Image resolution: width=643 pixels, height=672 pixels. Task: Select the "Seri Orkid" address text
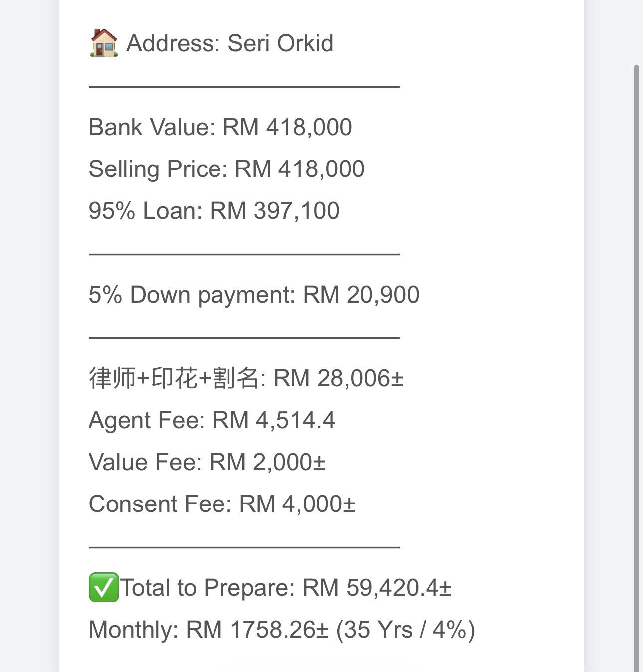point(280,43)
